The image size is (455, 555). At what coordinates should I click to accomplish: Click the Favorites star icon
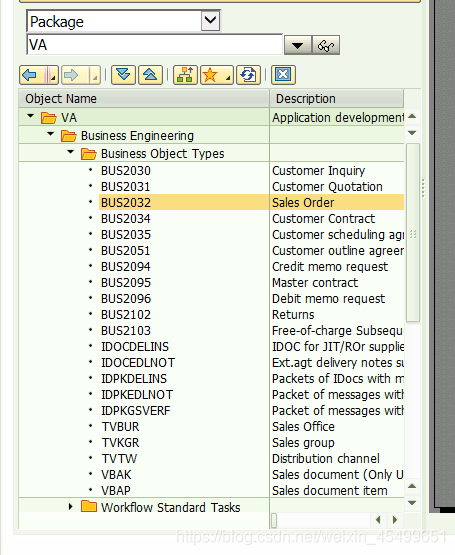click(210, 75)
